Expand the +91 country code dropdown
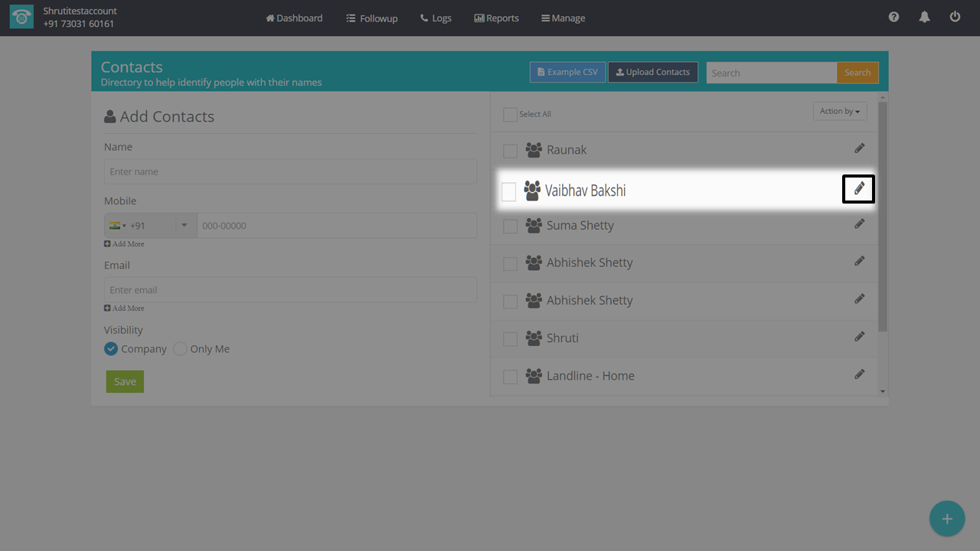This screenshot has height=551, width=980. click(184, 226)
